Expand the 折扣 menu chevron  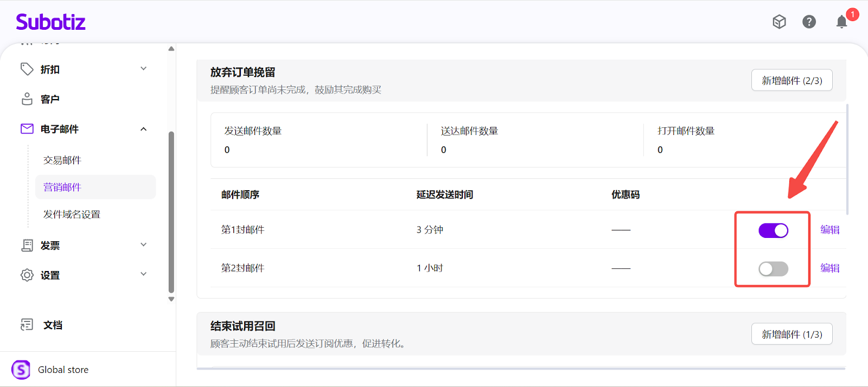[144, 69]
